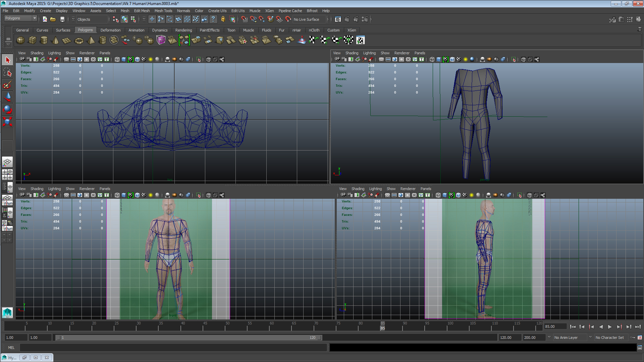Click the Save Scene icon
The image size is (644, 362).
point(62,19)
